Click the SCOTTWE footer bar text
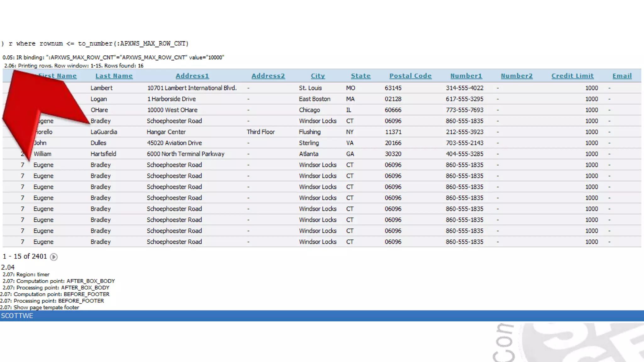 click(x=17, y=316)
